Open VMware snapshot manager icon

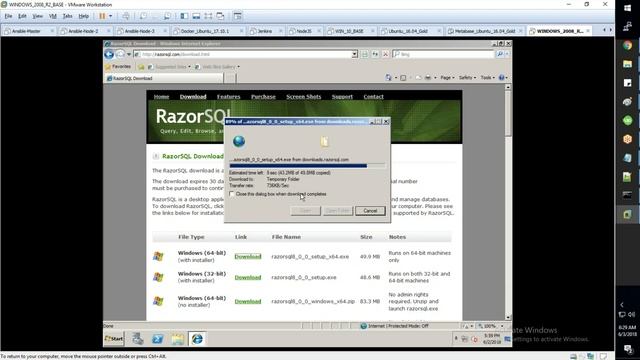167,16
